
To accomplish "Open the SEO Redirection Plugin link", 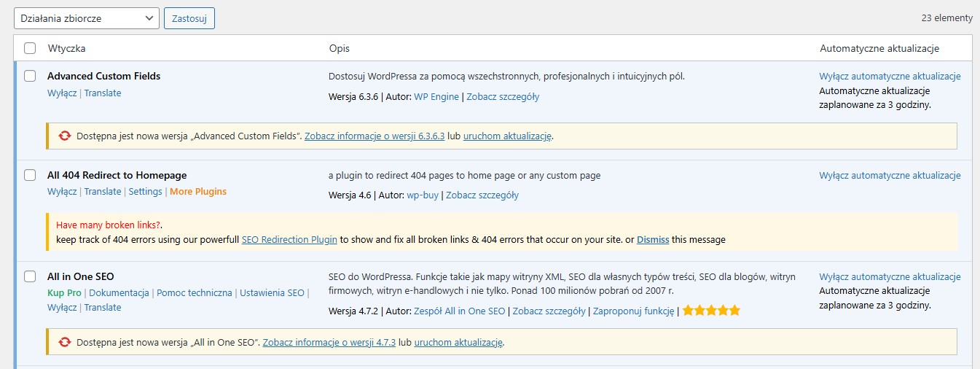I will coord(290,239).
